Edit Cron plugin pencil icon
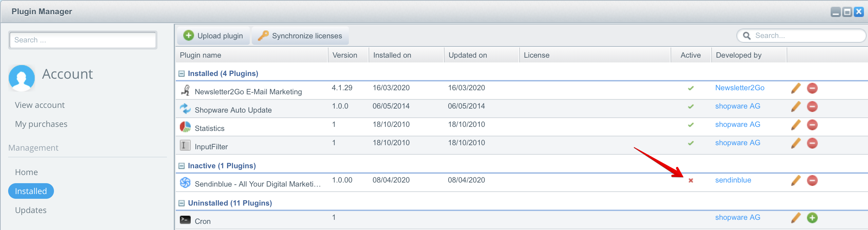 click(x=796, y=218)
